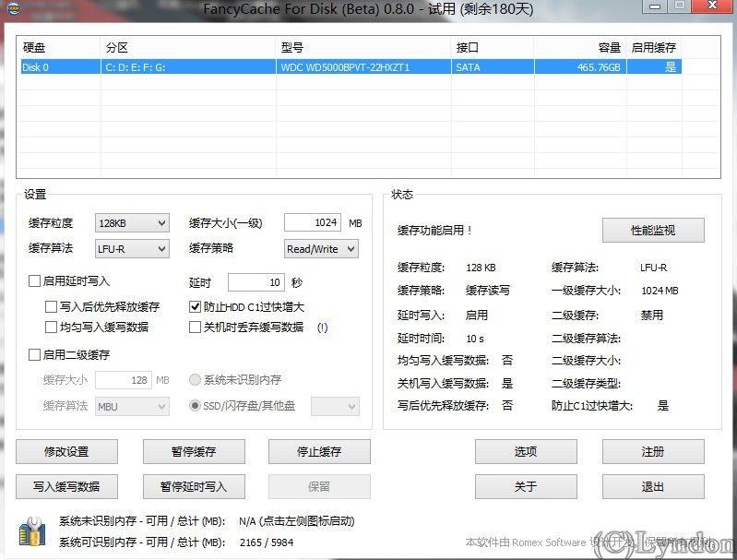Viewport: 737px width, 560px height.
Task: Click 二级缓存 禁用 status value
Action: pos(652,315)
